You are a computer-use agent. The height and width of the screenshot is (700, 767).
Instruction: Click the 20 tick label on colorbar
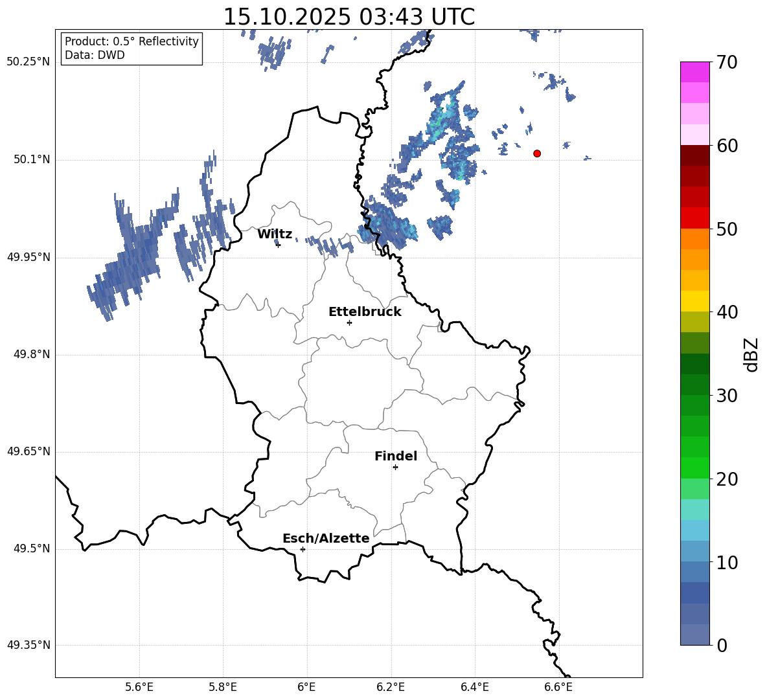[x=727, y=479]
